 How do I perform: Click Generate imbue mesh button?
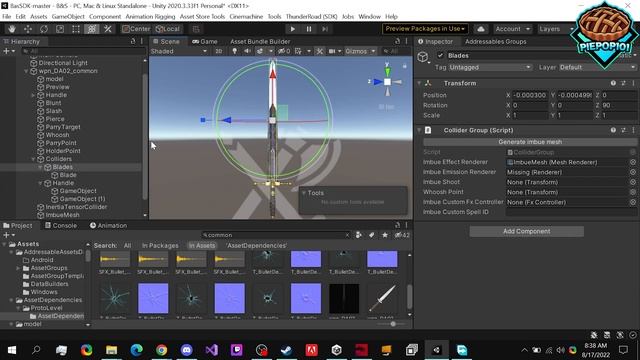tap(530, 142)
